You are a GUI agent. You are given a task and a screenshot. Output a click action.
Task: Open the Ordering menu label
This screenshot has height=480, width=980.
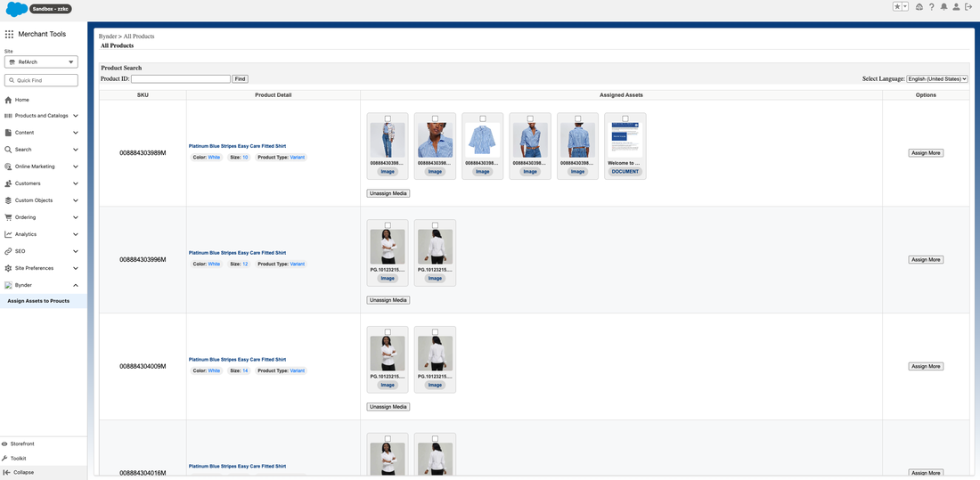pyautogui.click(x=26, y=217)
